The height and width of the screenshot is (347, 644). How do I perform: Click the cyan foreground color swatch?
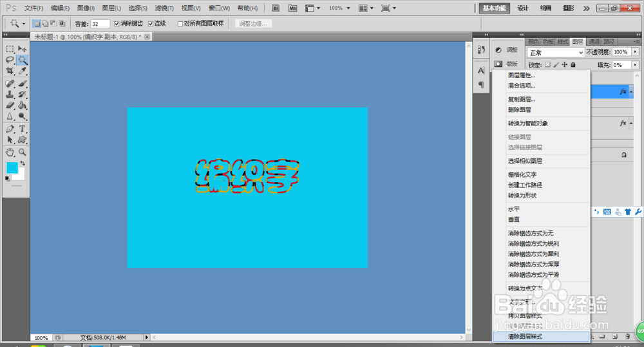pos(11,167)
